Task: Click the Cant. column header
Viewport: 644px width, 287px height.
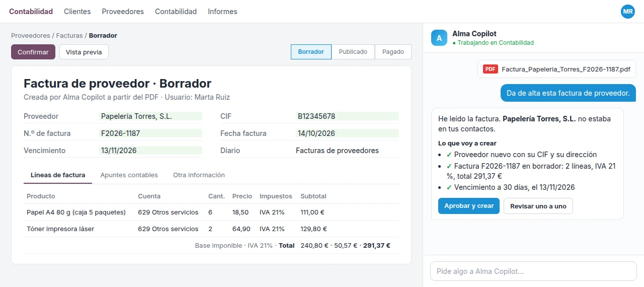Action: [x=216, y=196]
